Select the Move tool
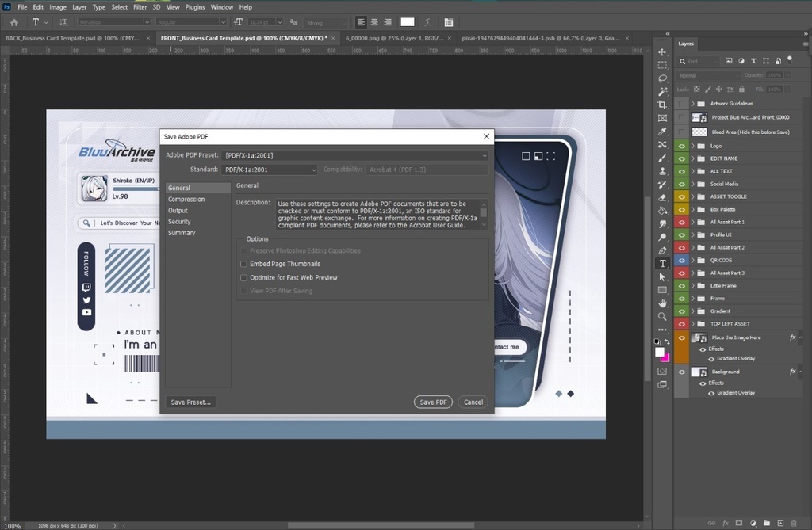 662,52
